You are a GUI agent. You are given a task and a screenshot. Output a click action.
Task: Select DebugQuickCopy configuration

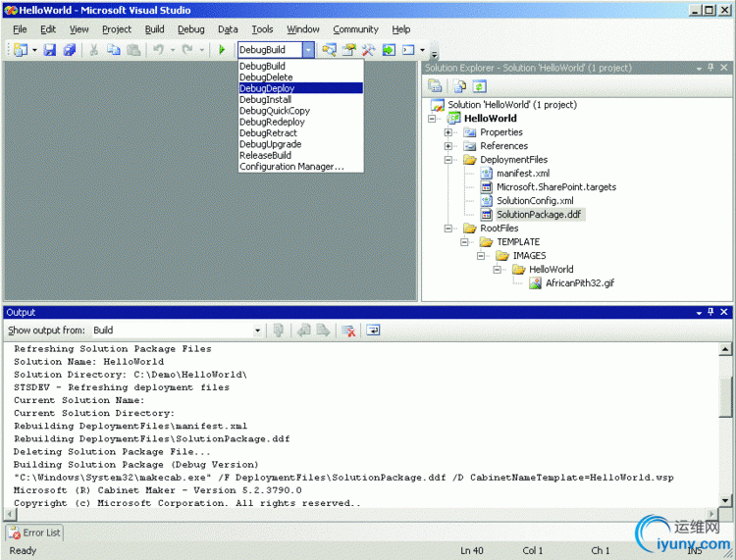tap(301, 111)
